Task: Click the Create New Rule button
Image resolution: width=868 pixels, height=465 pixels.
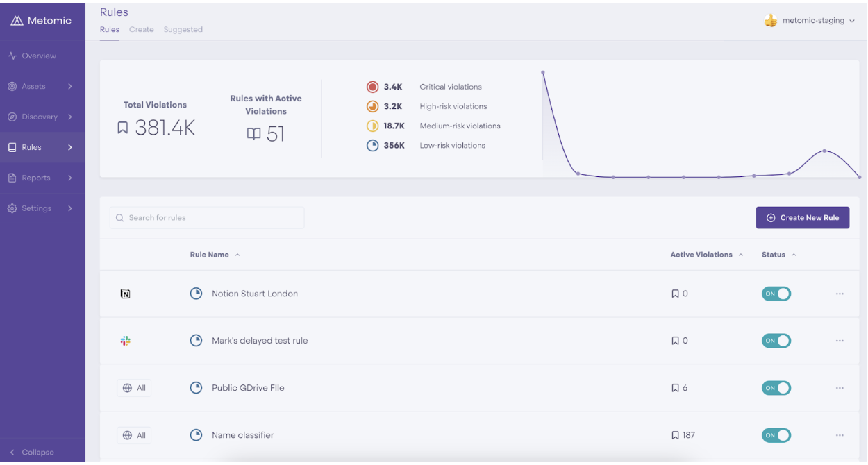Action: 803,218
